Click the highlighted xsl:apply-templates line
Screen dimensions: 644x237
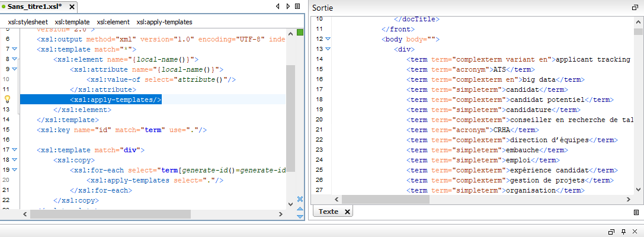(116, 99)
